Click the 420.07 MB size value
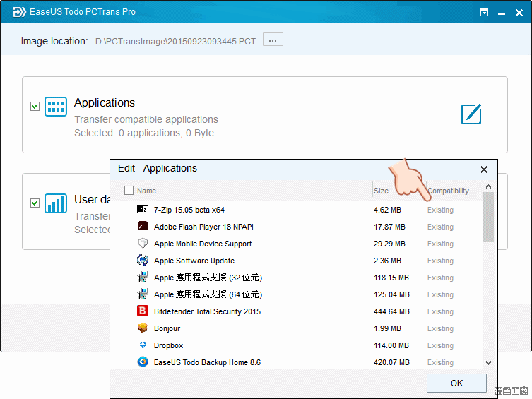Screen dimensions: 532x399 [391, 362]
